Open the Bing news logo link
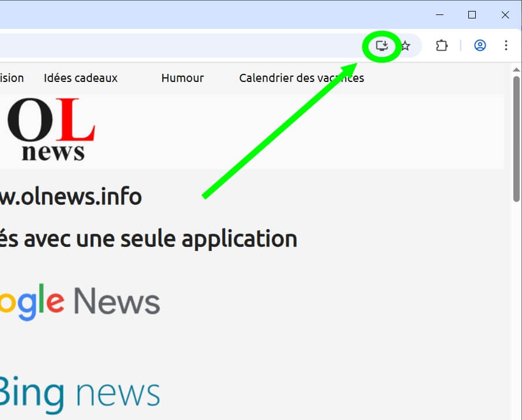This screenshot has height=420, width=522. (x=80, y=392)
